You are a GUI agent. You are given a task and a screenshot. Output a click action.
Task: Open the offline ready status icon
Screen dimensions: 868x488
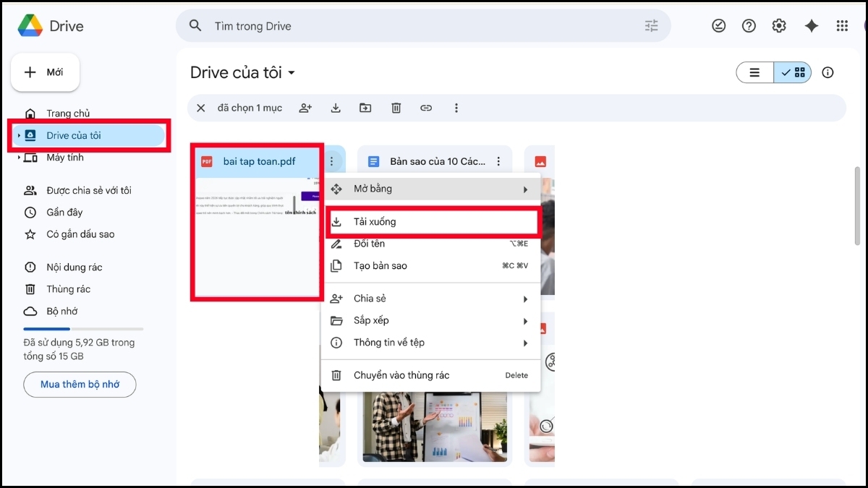[x=718, y=26]
